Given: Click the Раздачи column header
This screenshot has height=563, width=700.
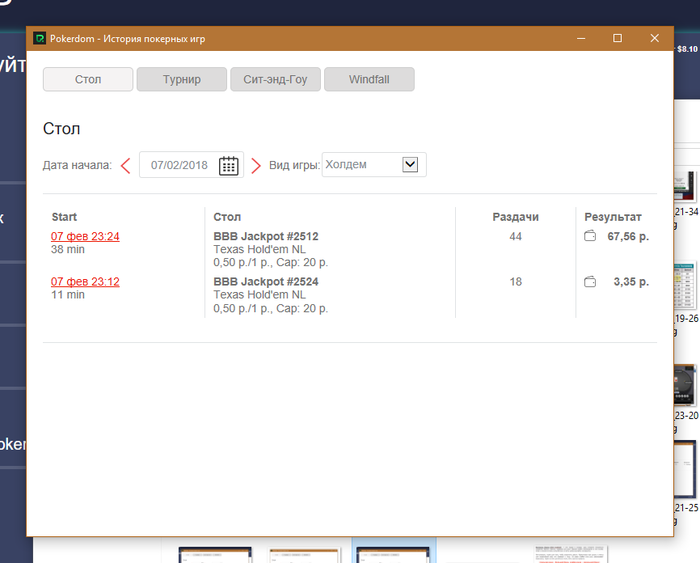Looking at the screenshot, I should (x=516, y=217).
